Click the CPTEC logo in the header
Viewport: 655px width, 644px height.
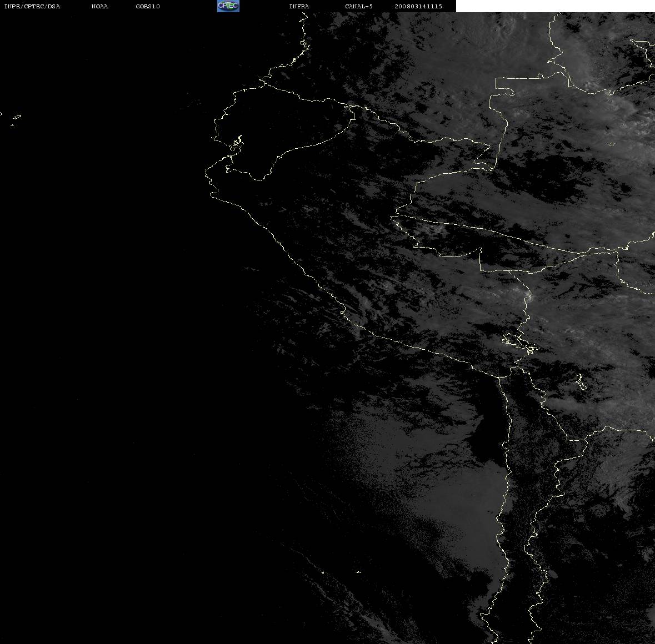[x=228, y=6]
